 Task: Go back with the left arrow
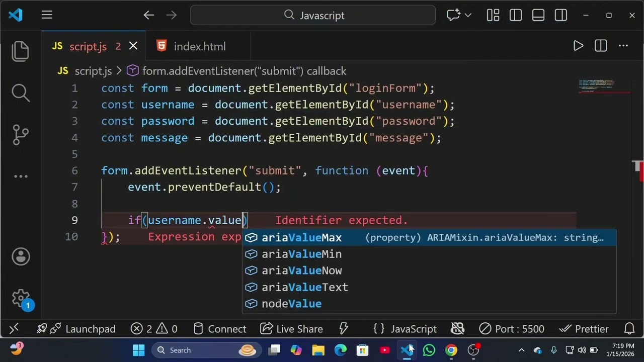[148, 15]
